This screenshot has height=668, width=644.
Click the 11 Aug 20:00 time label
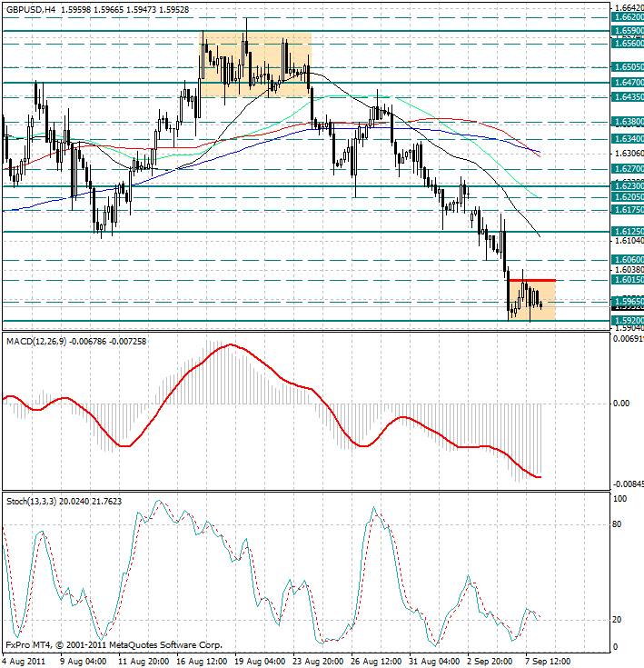144,662
